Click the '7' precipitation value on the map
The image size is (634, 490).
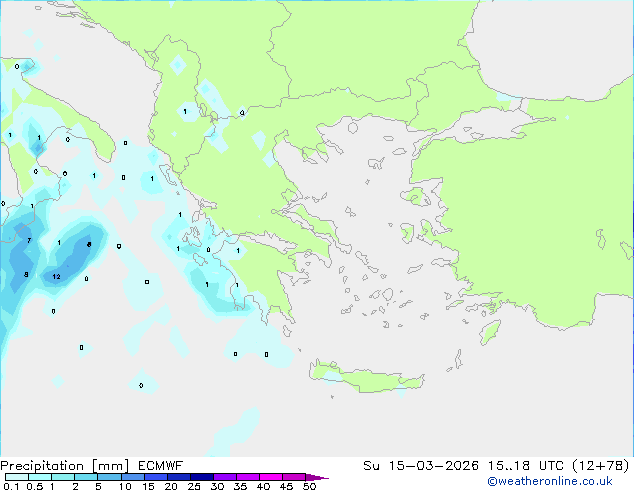pyautogui.click(x=29, y=241)
